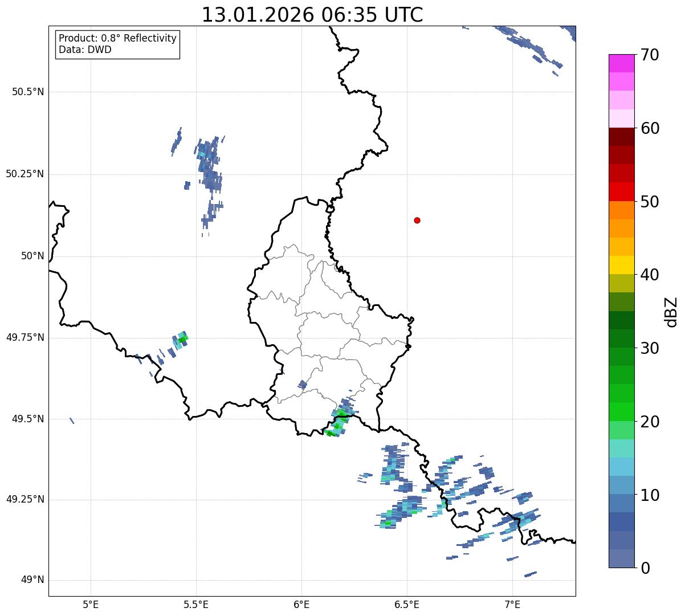Screen dimensions: 685x616
Task: Click the longitude label "6.5°E"
Action: point(407,604)
